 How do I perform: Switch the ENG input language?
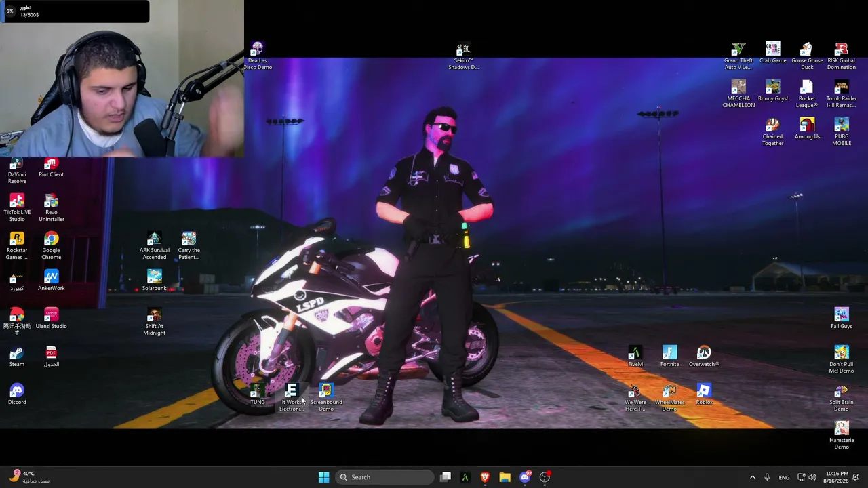pos(784,477)
